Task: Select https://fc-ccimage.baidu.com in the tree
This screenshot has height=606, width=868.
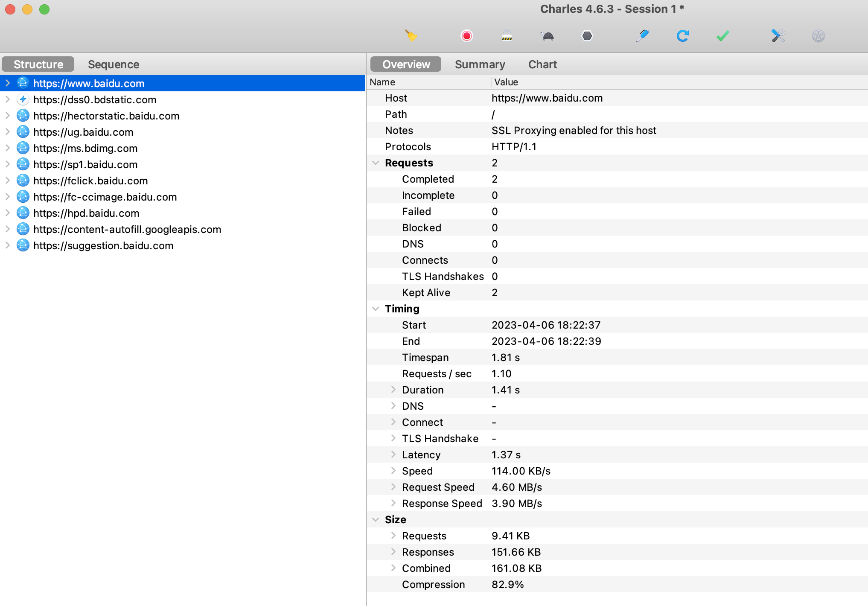Action: 105,197
